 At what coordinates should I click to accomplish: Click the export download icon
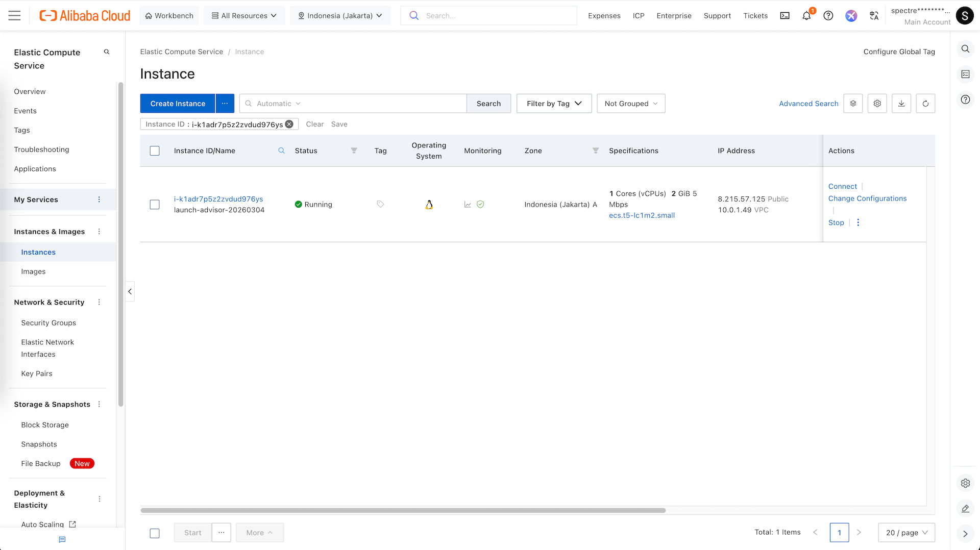[901, 104]
